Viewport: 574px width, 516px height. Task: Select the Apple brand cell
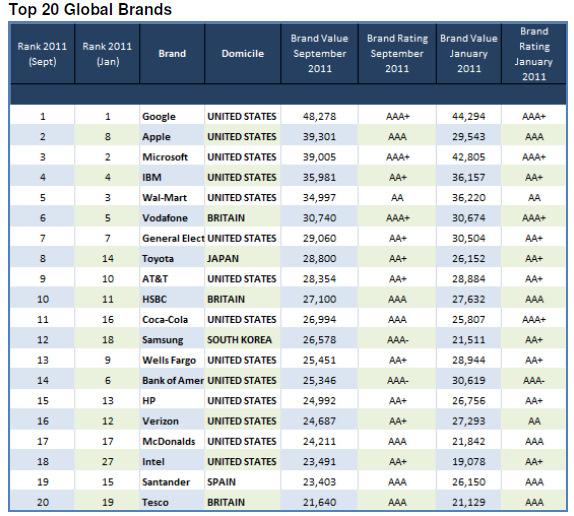pyautogui.click(x=172, y=137)
